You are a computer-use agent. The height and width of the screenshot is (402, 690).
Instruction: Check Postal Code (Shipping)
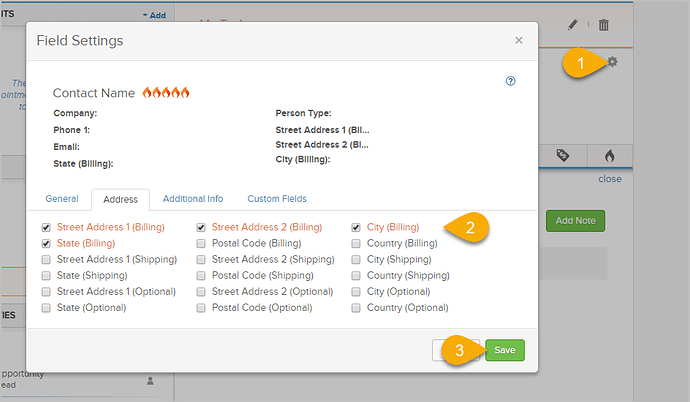pyautogui.click(x=201, y=276)
